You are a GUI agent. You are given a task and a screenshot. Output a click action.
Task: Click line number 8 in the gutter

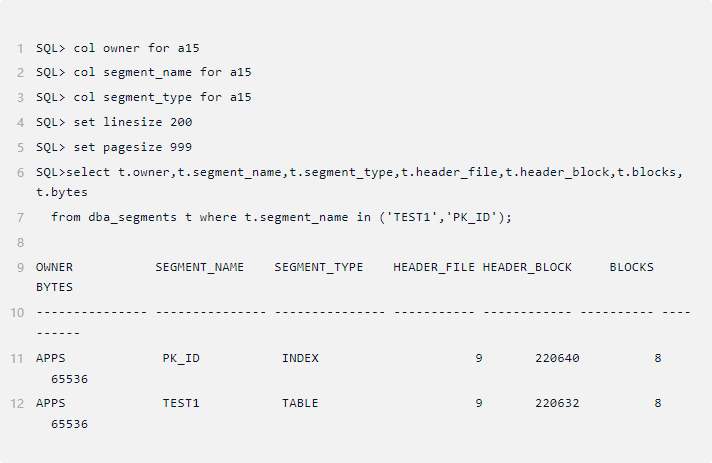20,242
